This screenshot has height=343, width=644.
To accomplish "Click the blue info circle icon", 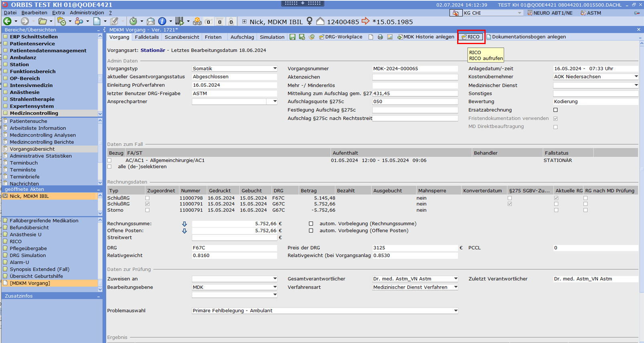I will pos(162,21).
